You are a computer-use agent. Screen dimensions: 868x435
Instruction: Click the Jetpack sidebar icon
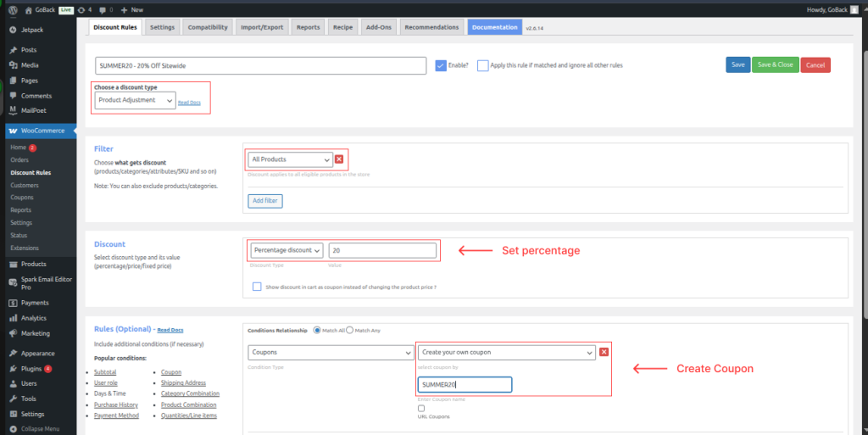point(14,30)
